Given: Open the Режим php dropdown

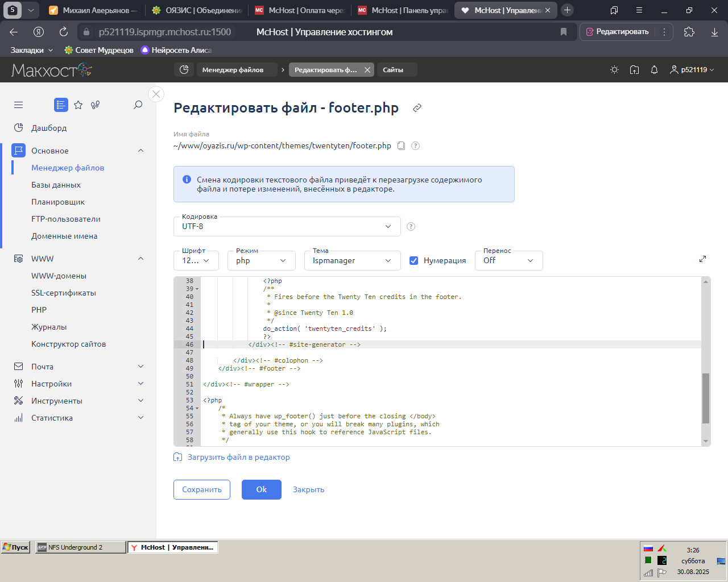Looking at the screenshot, I should (x=262, y=260).
